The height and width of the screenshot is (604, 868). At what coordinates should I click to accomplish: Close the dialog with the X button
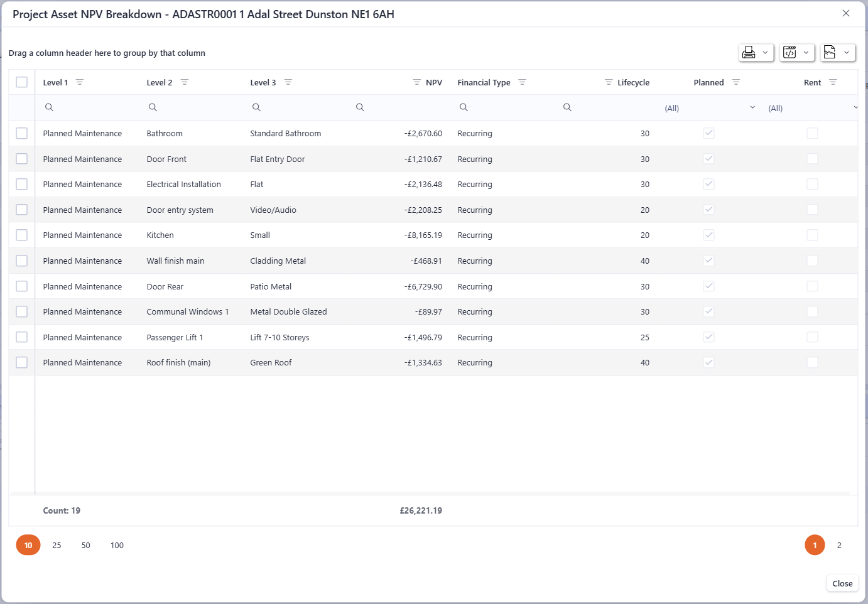click(846, 13)
